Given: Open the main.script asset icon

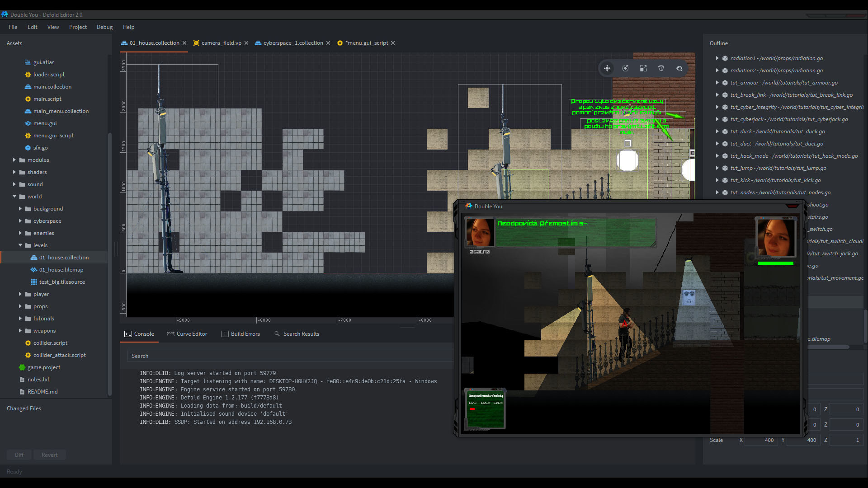Looking at the screenshot, I should click(x=27, y=99).
